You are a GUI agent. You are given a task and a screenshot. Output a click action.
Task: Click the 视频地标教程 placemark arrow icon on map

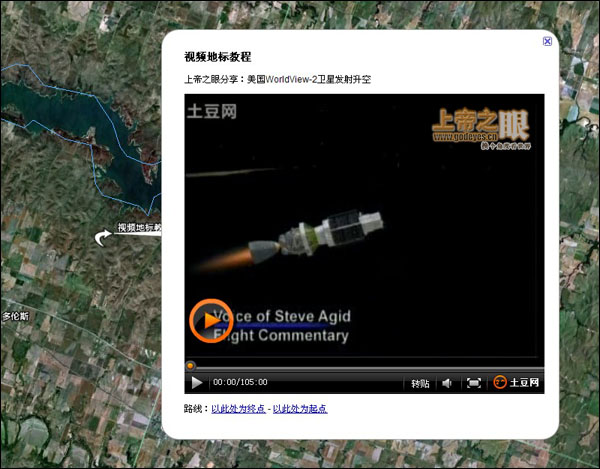103,238
